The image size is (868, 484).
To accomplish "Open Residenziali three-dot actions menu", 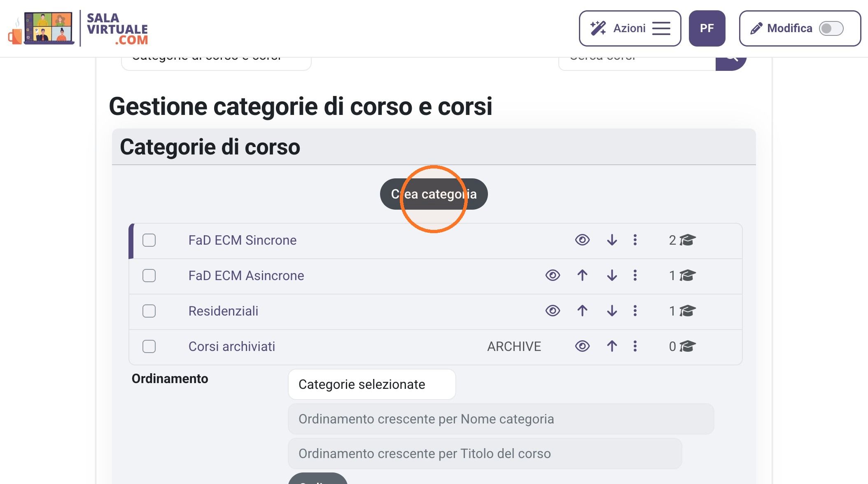I will (635, 311).
